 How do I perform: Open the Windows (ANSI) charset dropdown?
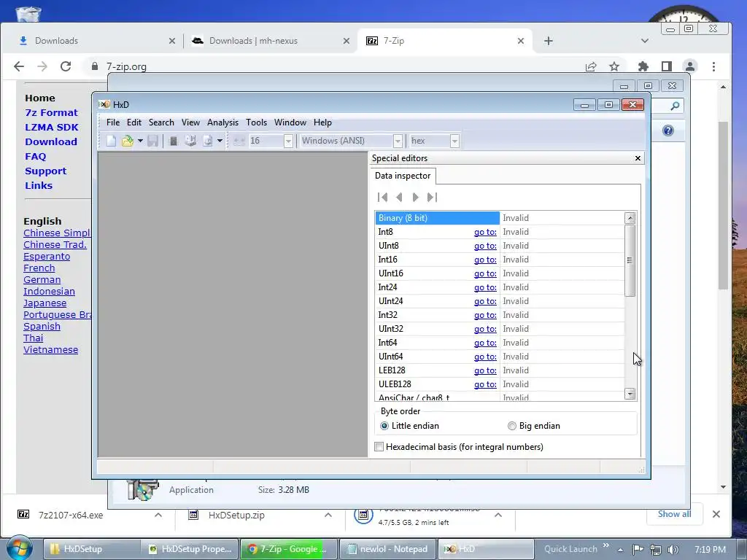tap(398, 141)
